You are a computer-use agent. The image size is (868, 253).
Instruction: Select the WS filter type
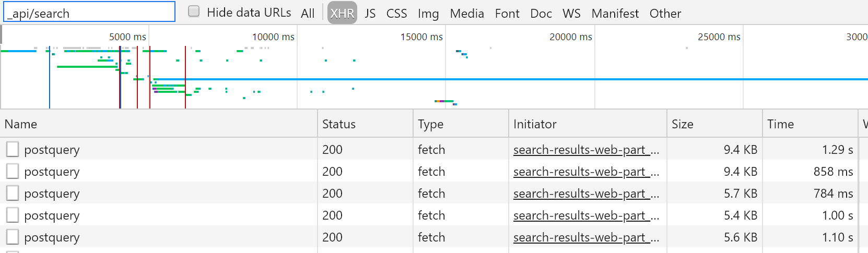click(571, 14)
